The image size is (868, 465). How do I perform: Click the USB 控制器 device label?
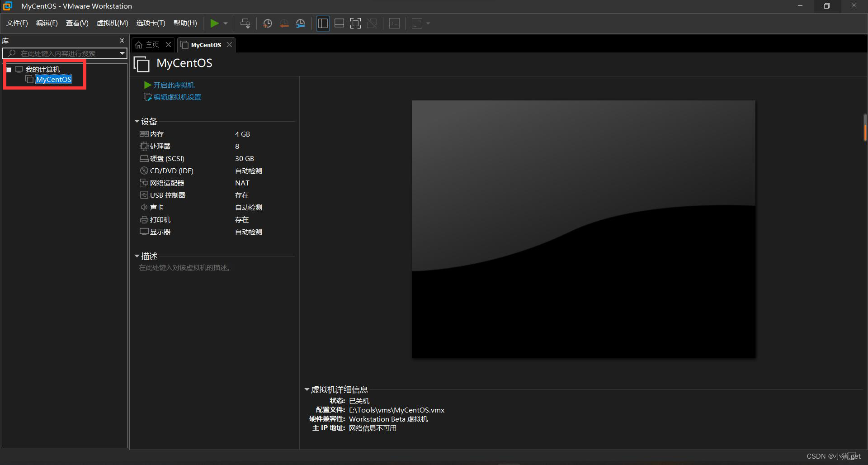coord(168,195)
